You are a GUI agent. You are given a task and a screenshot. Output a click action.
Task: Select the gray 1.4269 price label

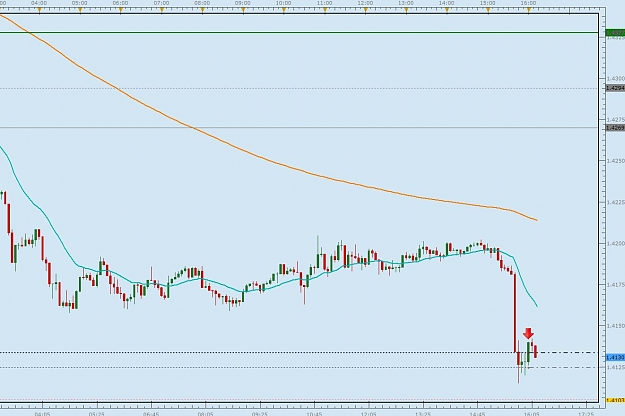point(615,128)
